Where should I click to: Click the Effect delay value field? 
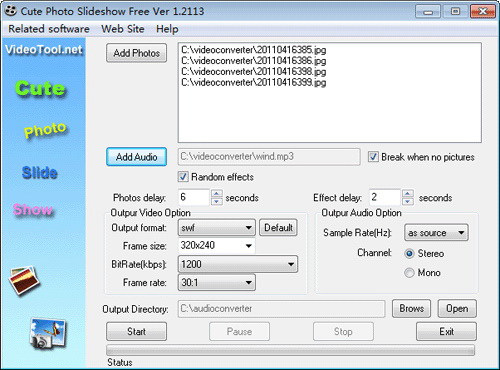pos(384,197)
